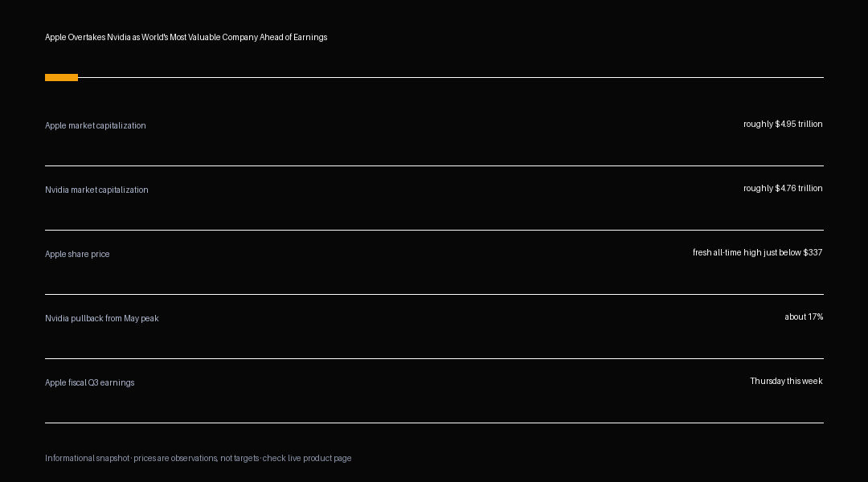Select the 'Thursday this week' value
Image resolution: width=868 pixels, height=482 pixels.
(x=786, y=381)
